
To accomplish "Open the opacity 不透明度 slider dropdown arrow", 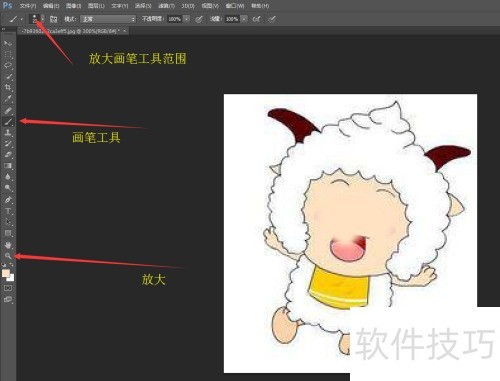I will pyautogui.click(x=187, y=19).
